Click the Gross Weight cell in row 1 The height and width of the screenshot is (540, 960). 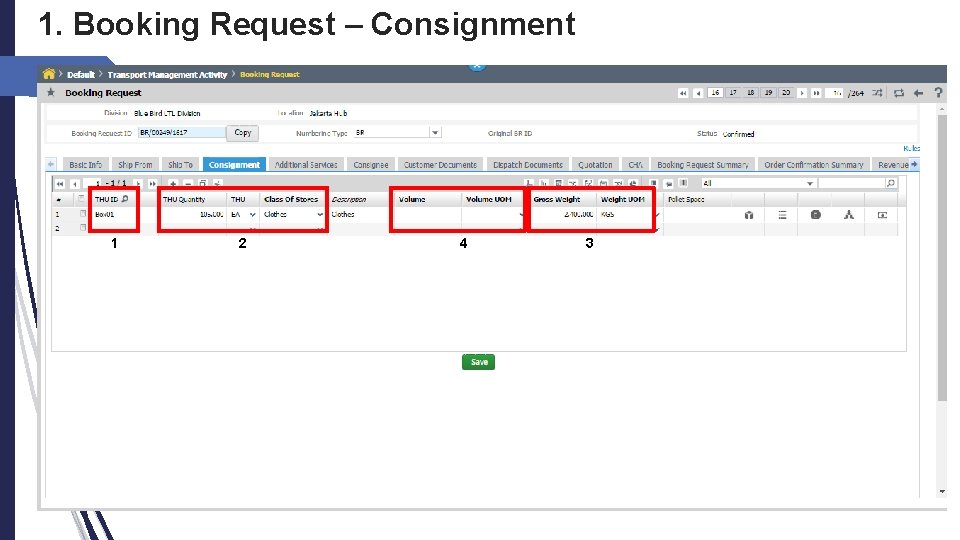[x=563, y=214]
